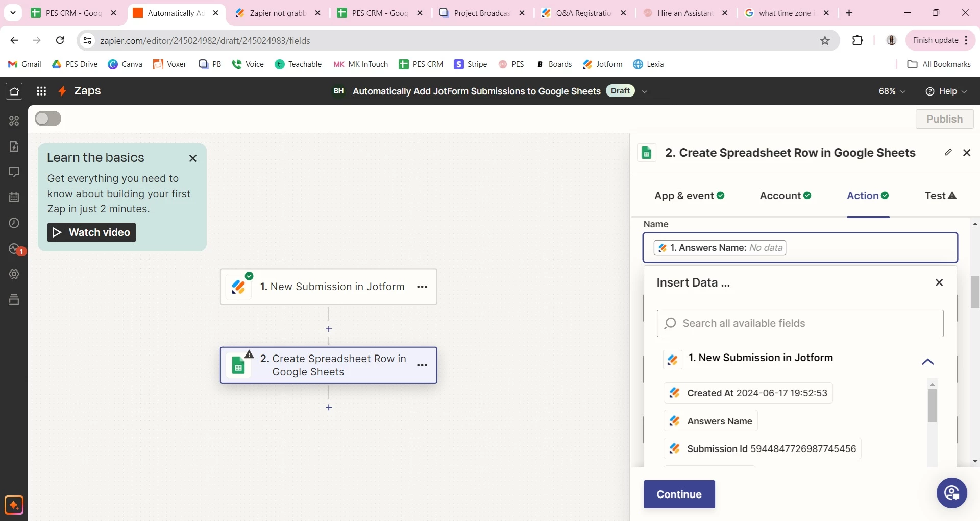The width and height of the screenshot is (980, 521).
Task: Close the Insert Data popup
Action: [x=939, y=282]
